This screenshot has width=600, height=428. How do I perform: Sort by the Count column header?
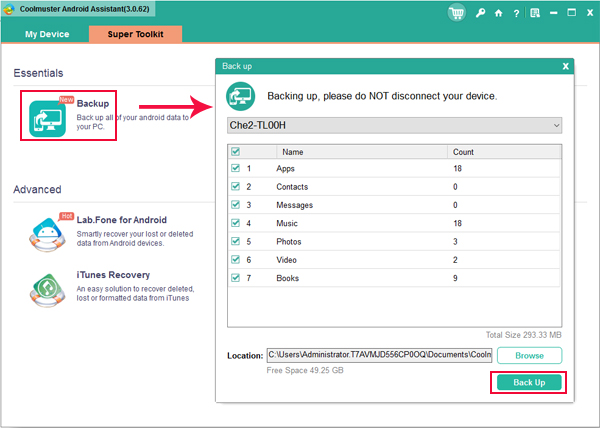[x=504, y=152]
